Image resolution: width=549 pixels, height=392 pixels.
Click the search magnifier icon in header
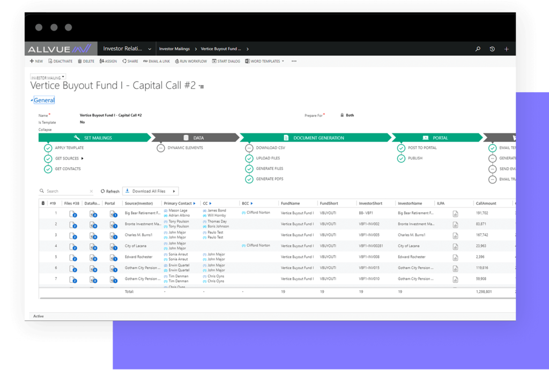(x=478, y=49)
